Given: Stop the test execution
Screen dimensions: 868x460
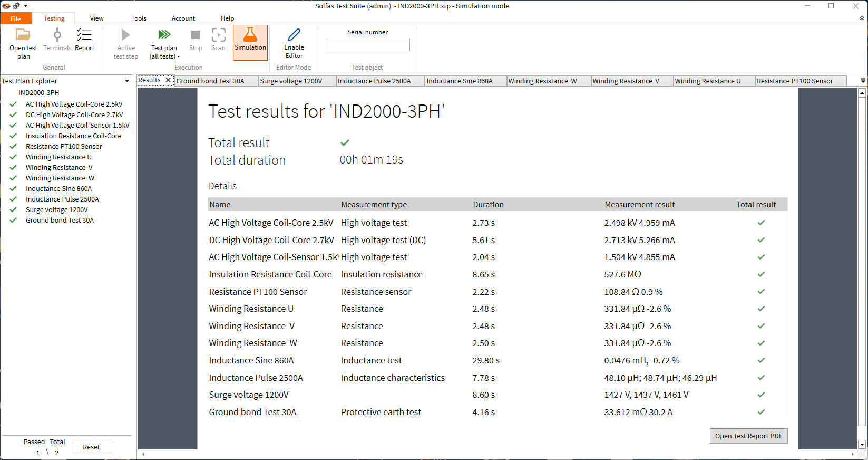Looking at the screenshot, I should [x=196, y=40].
